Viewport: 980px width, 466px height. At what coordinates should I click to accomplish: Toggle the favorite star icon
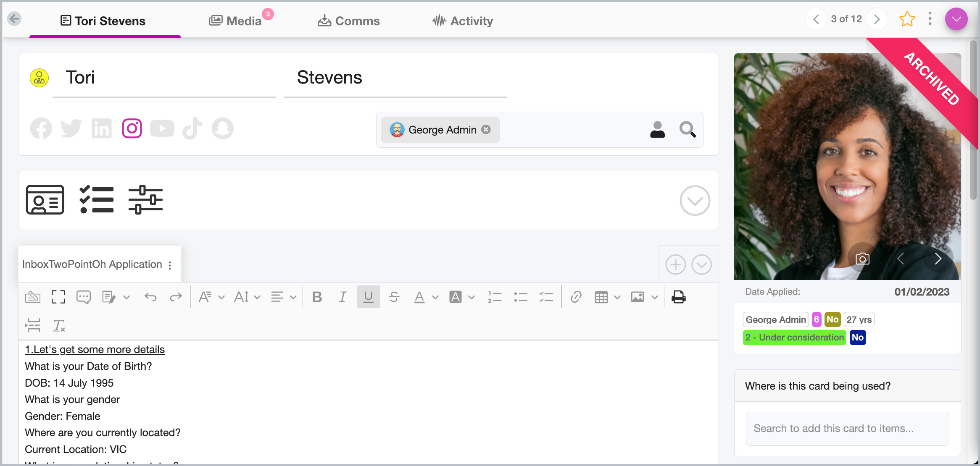click(907, 19)
